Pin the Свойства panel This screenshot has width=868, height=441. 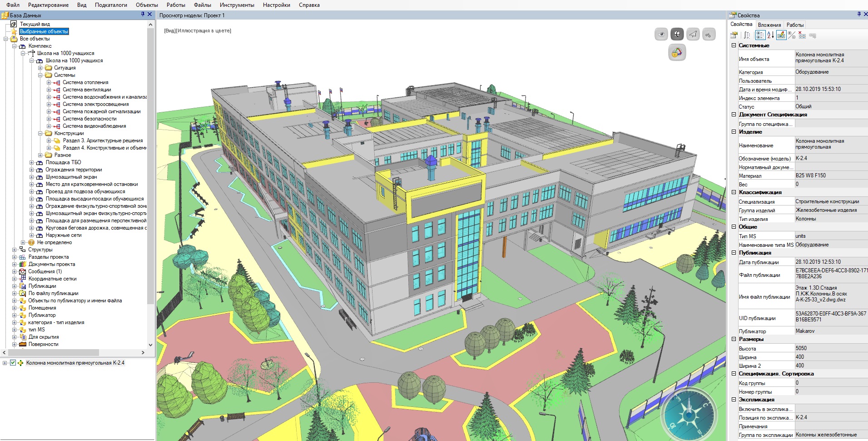click(859, 15)
